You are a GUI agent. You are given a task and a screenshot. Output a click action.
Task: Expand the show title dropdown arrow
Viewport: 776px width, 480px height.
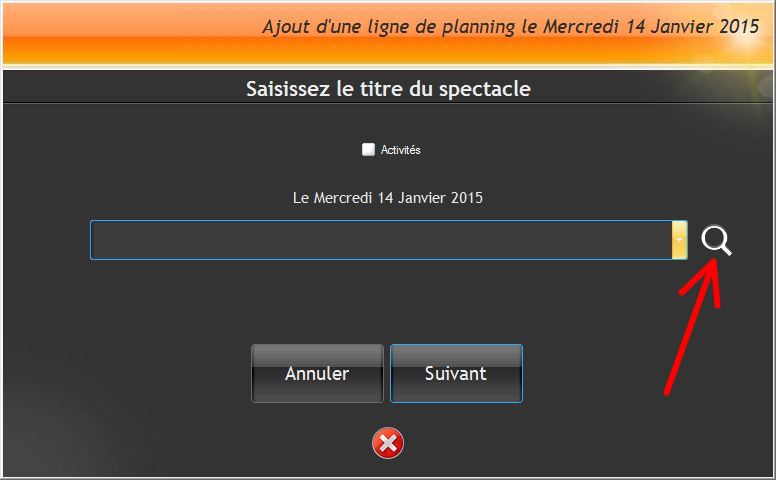(679, 240)
